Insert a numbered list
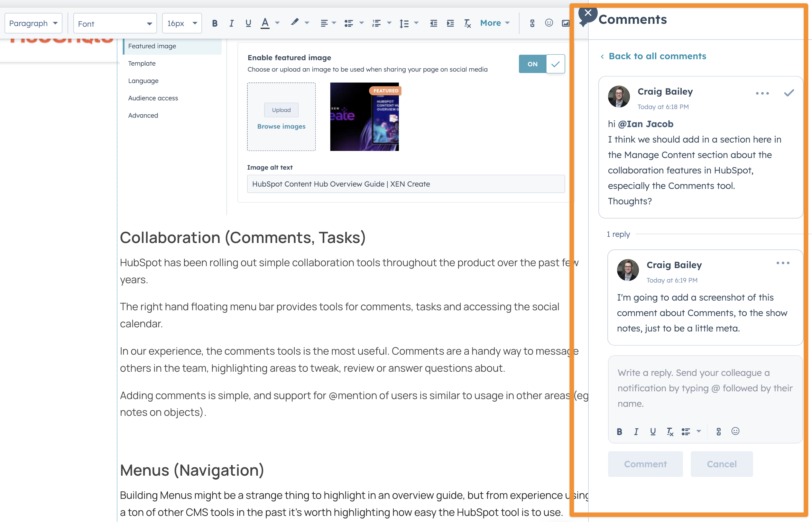Screen dimensions: 812x522 [376, 23]
